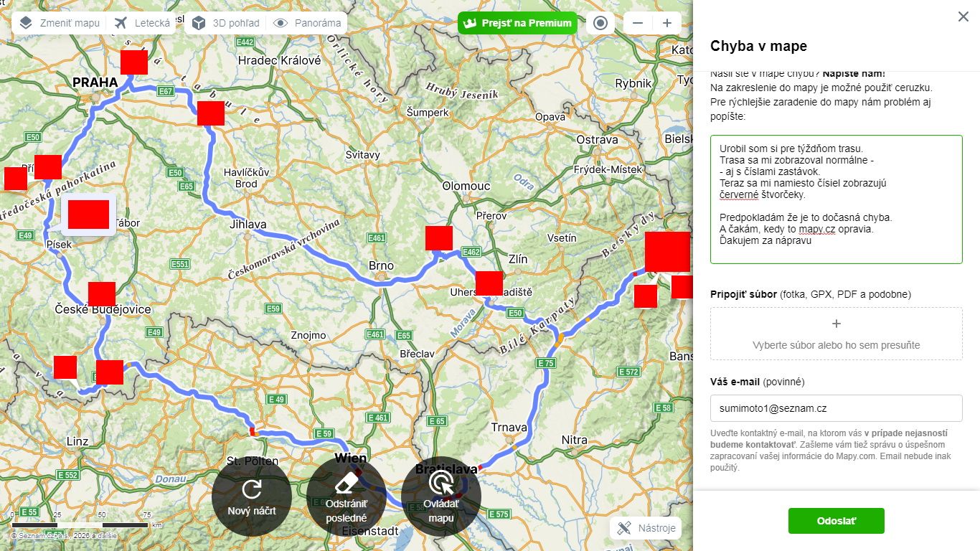Image resolution: width=980 pixels, height=551 pixels.
Task: Click the red route popup near Písek
Action: click(88, 215)
